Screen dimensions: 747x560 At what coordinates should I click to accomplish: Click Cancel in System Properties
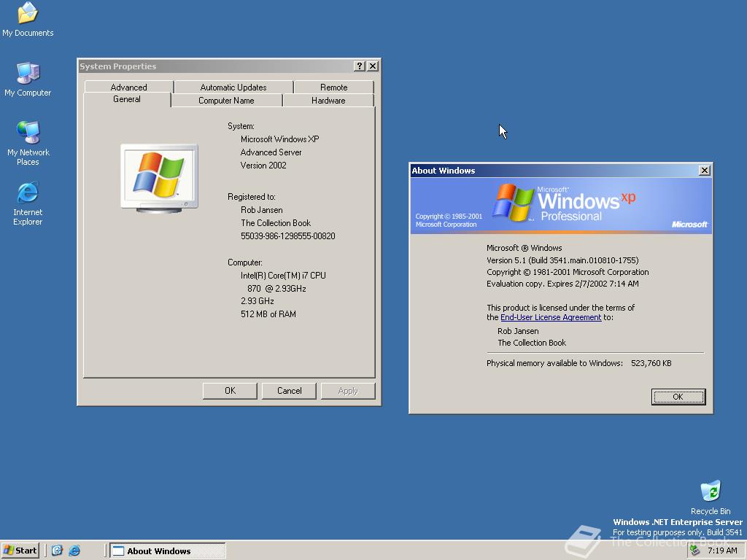(x=289, y=391)
